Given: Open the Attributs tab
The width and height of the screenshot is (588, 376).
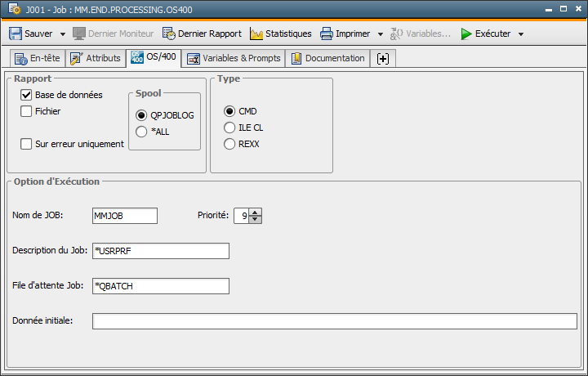Looking at the screenshot, I should click(x=96, y=58).
